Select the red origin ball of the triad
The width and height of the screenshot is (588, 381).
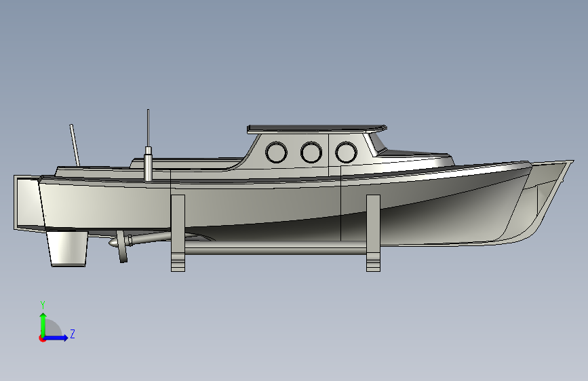coord(42,338)
